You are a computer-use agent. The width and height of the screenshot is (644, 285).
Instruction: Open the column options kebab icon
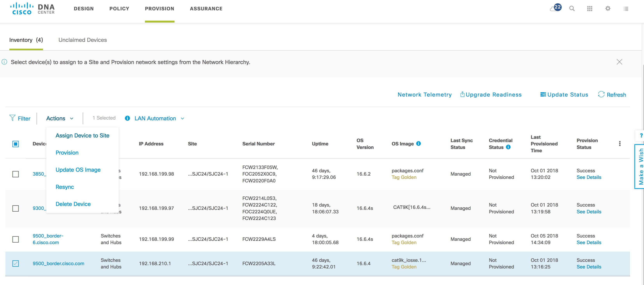coord(620,144)
